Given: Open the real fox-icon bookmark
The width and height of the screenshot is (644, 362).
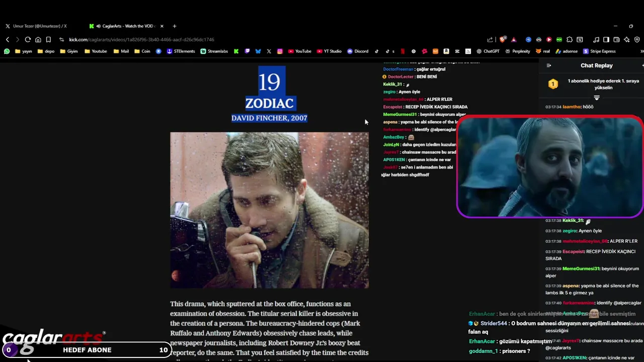Looking at the screenshot, I should pyautogui.click(x=543, y=51).
